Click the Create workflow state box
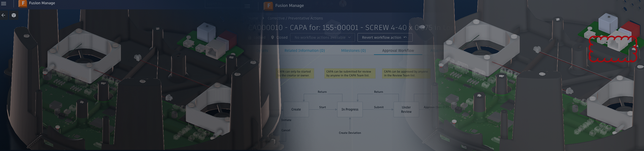The height and width of the screenshot is (151, 644). pyautogui.click(x=296, y=109)
